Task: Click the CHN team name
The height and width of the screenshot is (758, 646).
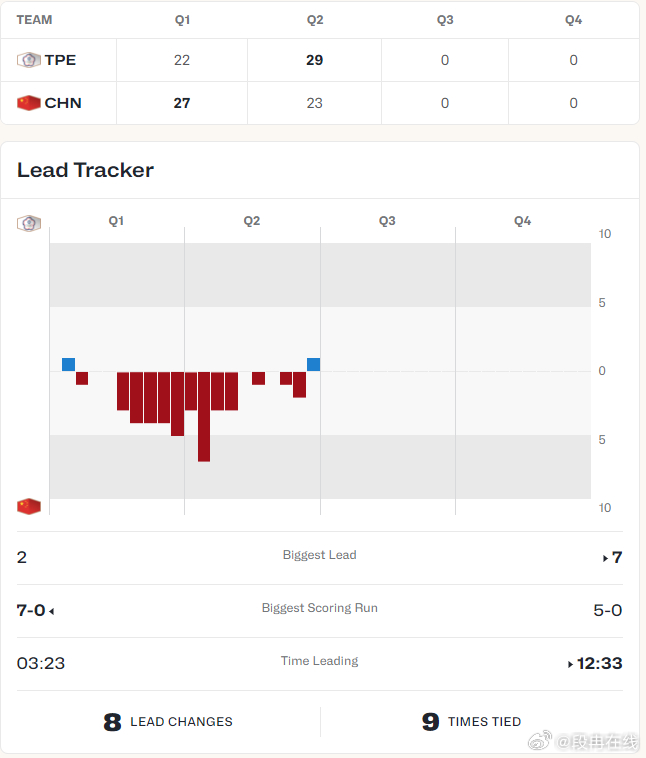Action: click(x=63, y=103)
